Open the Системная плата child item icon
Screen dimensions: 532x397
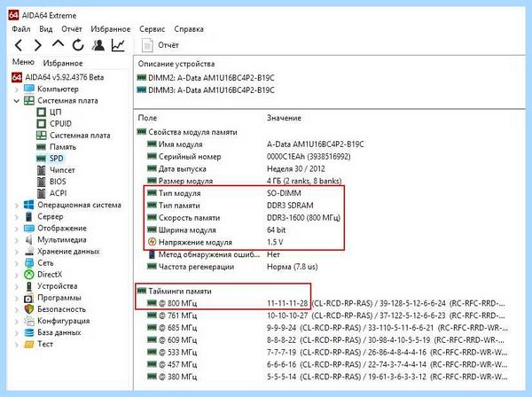point(41,136)
